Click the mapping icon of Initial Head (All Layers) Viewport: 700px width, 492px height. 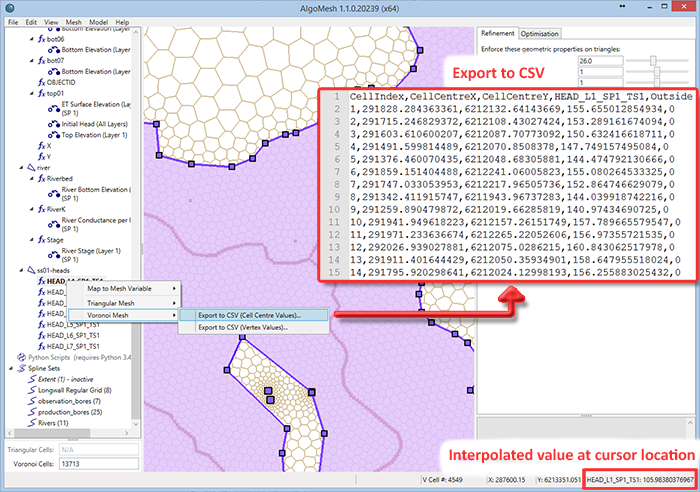54,124
